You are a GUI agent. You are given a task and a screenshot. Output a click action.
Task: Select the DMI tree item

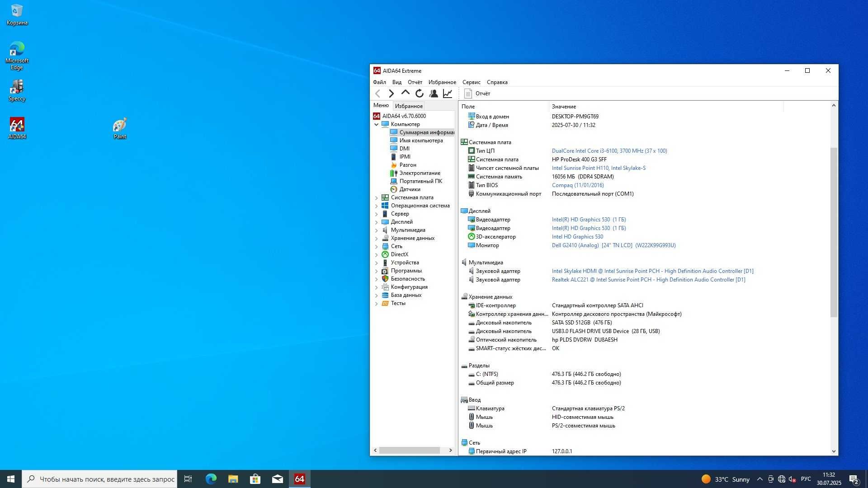(400, 149)
